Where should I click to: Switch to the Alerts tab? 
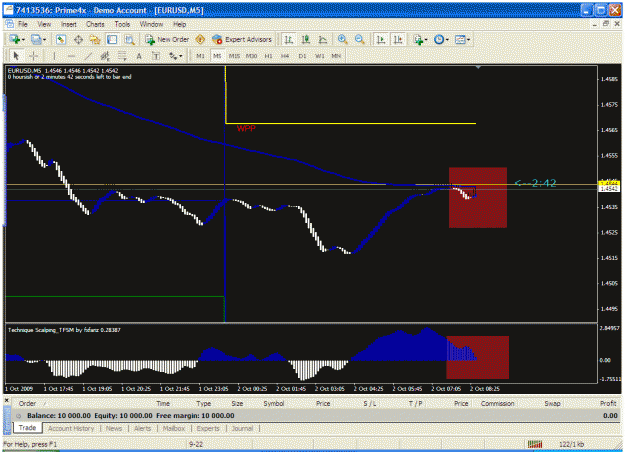[143, 428]
